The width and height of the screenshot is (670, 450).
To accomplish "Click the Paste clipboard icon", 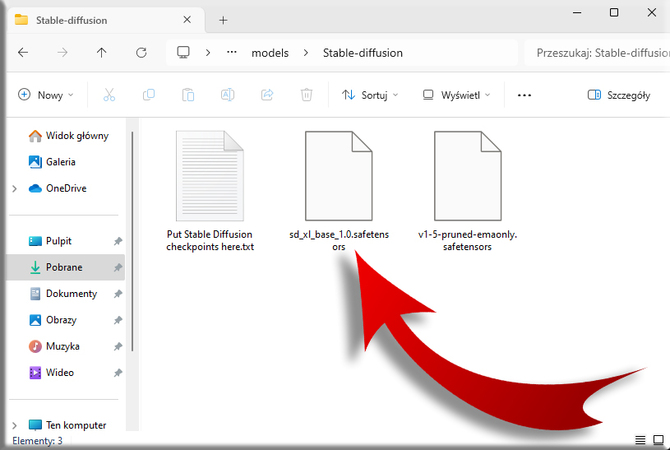I will tap(188, 94).
